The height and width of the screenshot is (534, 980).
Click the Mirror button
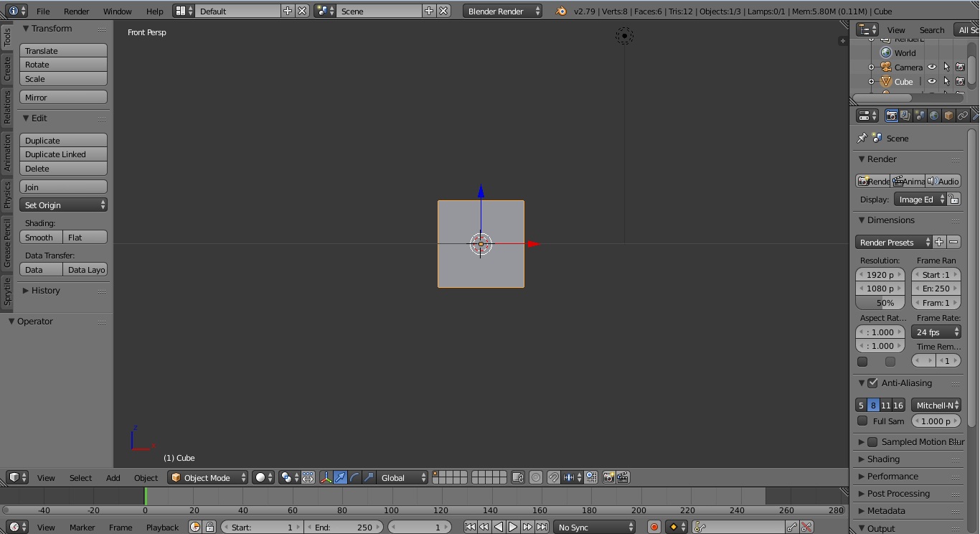63,97
